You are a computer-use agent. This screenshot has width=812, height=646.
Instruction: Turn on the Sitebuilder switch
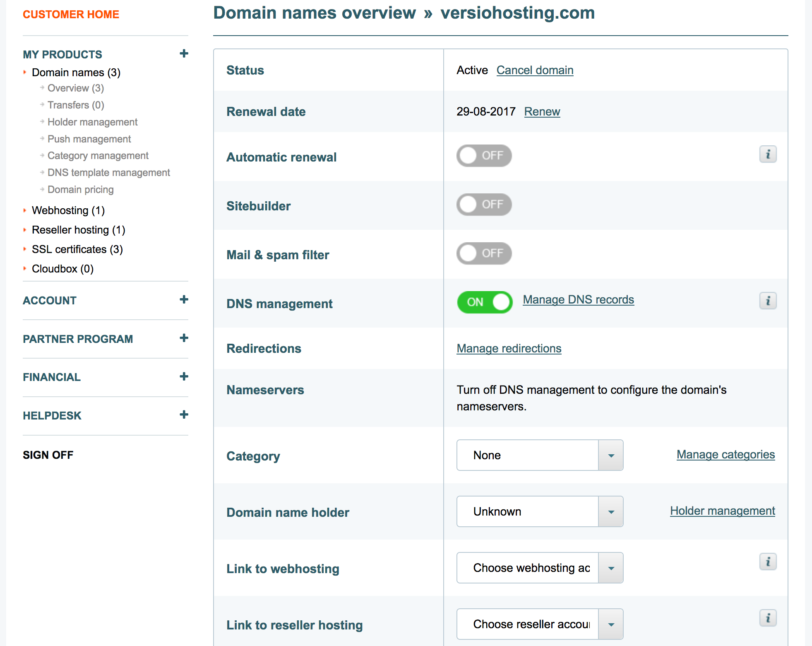pyautogui.click(x=484, y=205)
